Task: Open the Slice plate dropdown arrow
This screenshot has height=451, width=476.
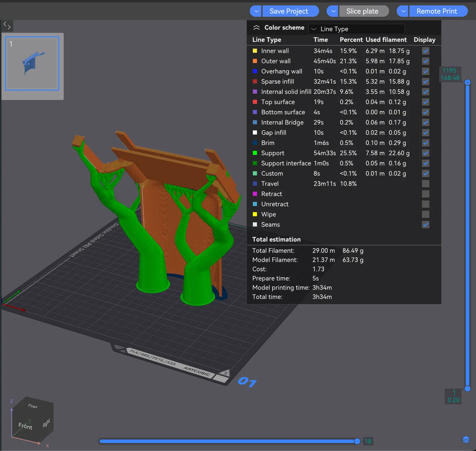Action: (333, 11)
